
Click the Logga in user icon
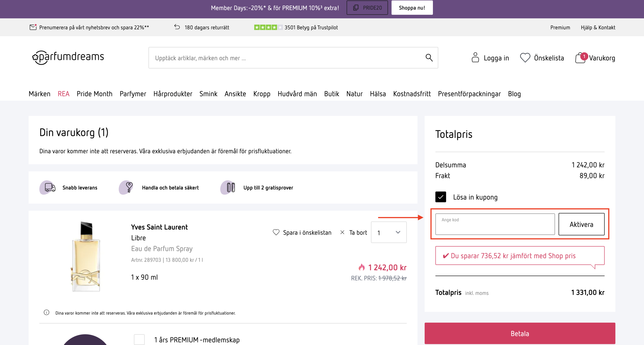[475, 58]
